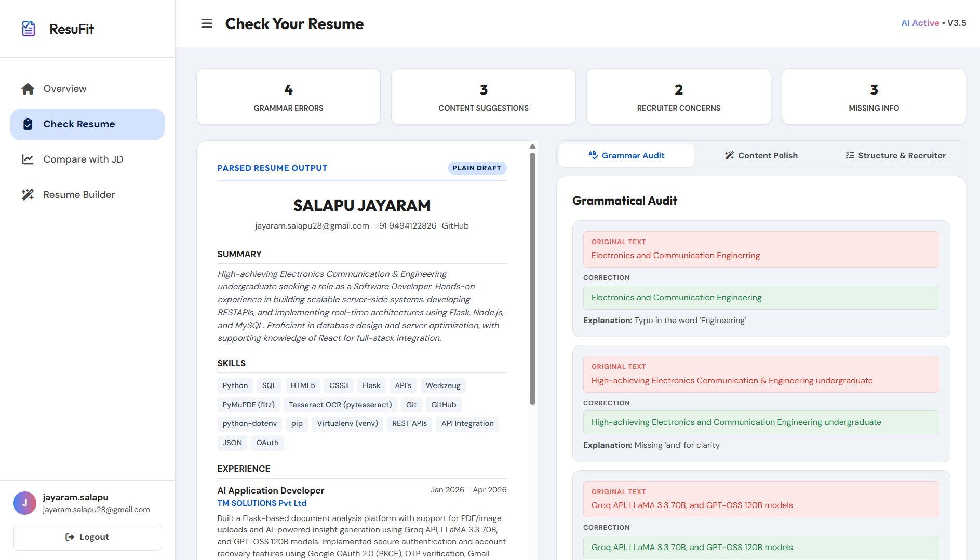Click the AI Application Developer job title
Image resolution: width=980 pixels, height=560 pixels.
pyautogui.click(x=271, y=490)
